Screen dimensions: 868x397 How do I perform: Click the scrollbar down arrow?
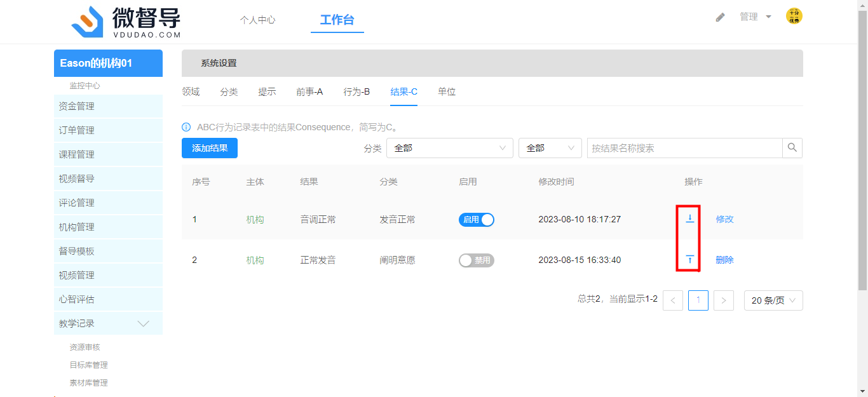862,391
